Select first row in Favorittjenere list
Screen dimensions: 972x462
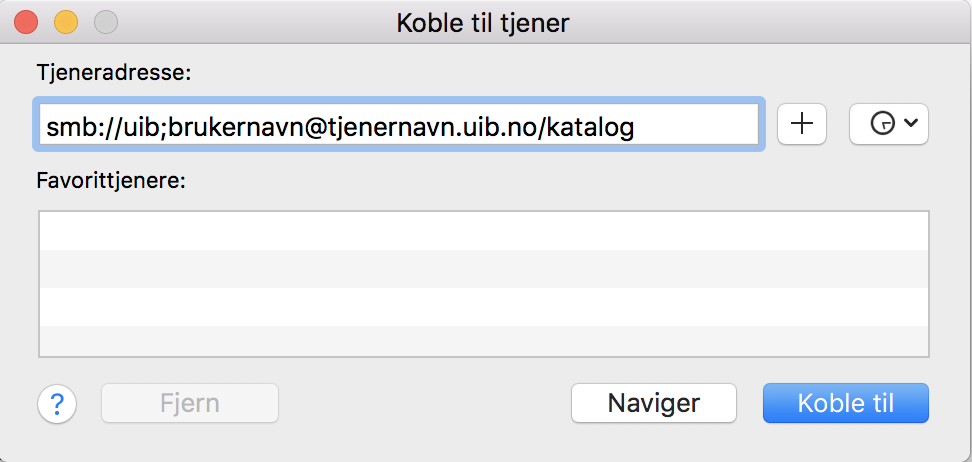pyautogui.click(x=484, y=231)
